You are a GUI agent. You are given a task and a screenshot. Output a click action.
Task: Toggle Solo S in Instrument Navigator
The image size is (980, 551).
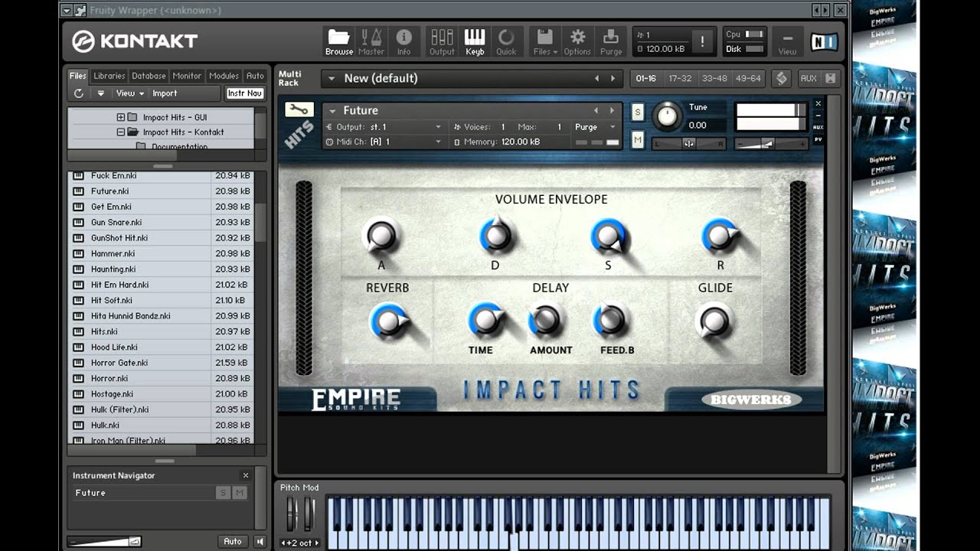224,493
